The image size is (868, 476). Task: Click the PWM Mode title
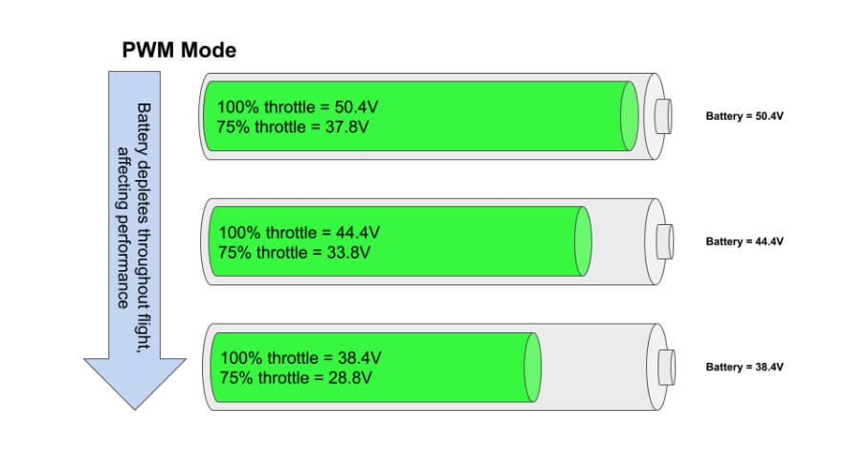coord(179,51)
